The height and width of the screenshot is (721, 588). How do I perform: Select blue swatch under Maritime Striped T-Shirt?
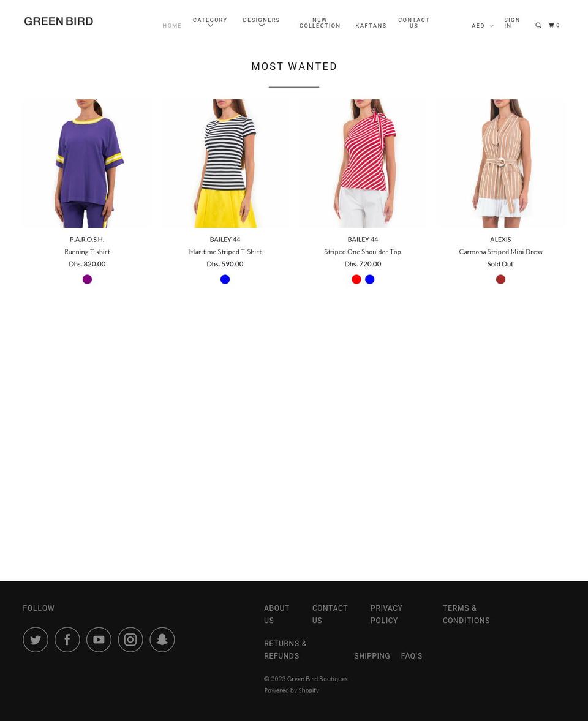pyautogui.click(x=225, y=279)
